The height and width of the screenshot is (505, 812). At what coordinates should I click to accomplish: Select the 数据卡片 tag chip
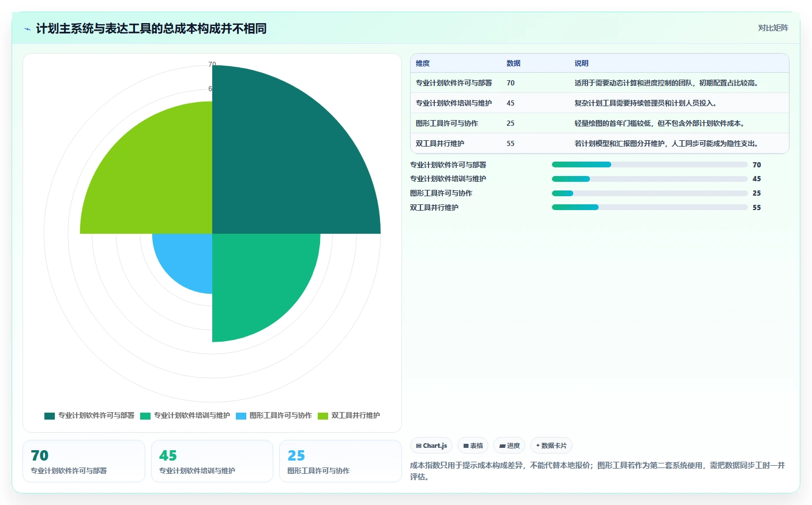[551, 446]
